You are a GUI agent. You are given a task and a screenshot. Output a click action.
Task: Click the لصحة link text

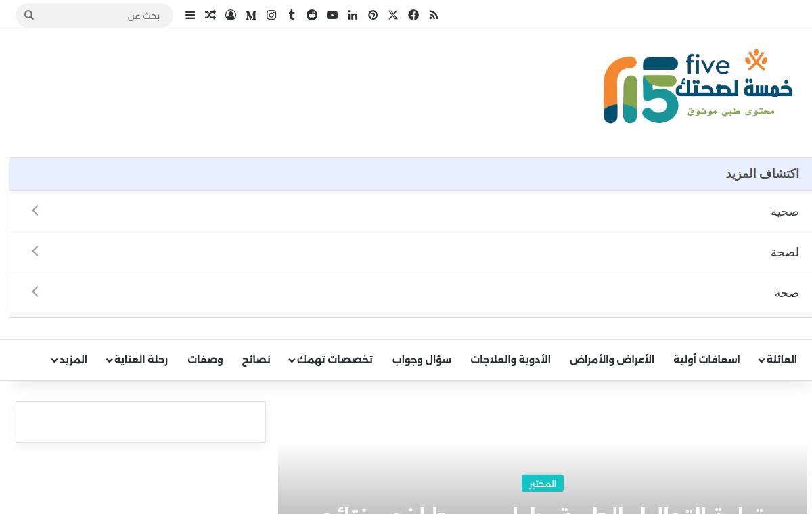click(x=785, y=252)
